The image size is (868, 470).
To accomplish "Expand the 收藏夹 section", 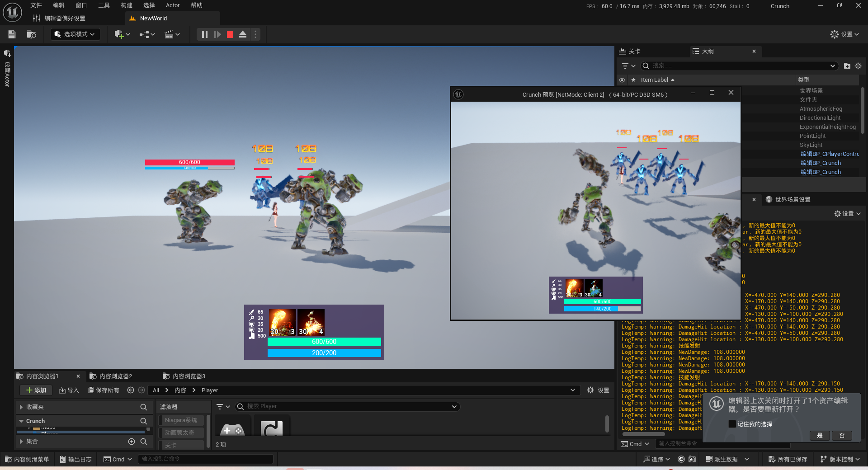I will (21, 407).
